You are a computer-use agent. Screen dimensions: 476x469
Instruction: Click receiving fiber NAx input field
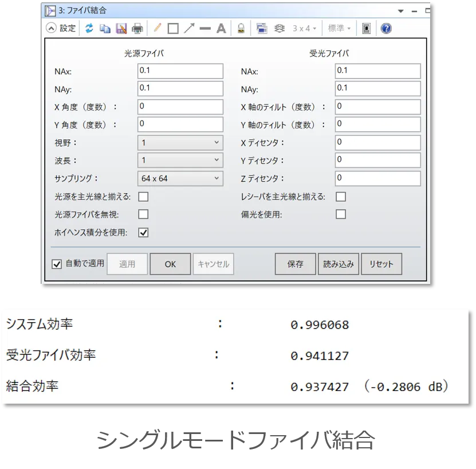click(378, 71)
